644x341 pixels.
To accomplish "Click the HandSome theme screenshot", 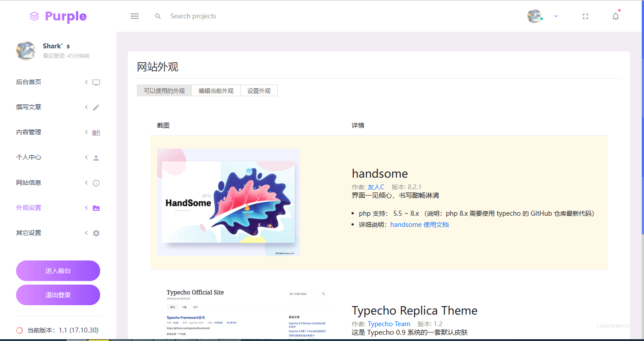I will 229,202.
